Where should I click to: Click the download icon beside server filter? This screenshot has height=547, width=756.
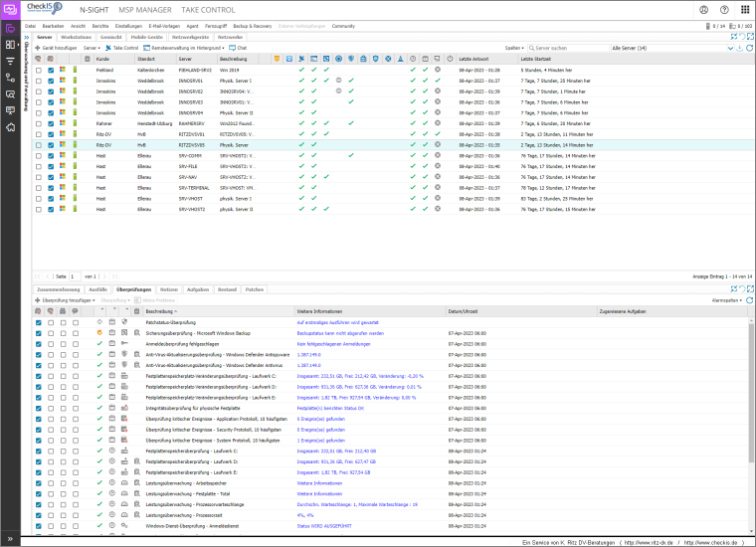click(740, 48)
